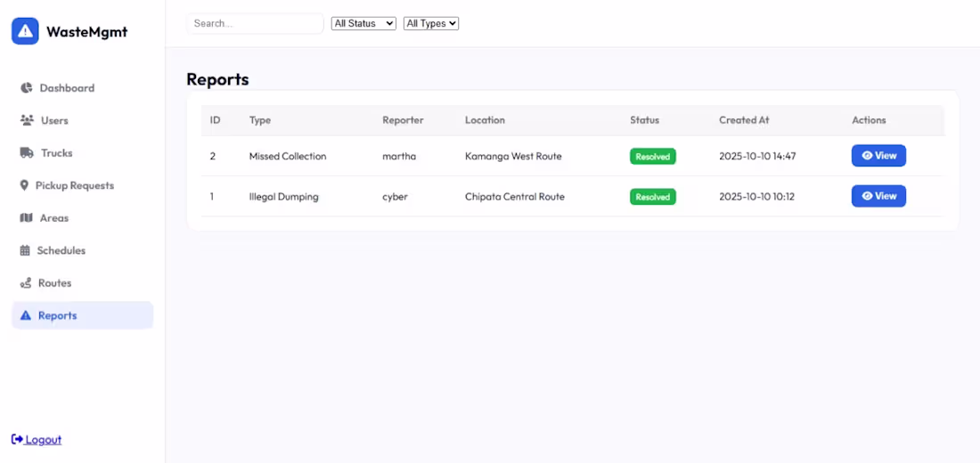The image size is (980, 463).
Task: Open Dashboard via its pie chart icon
Action: tap(26, 88)
